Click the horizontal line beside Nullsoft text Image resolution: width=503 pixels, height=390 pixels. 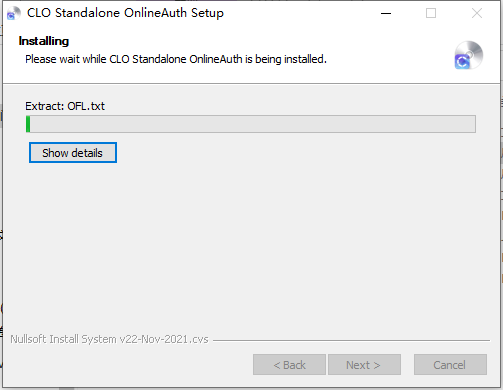[x=351, y=340]
